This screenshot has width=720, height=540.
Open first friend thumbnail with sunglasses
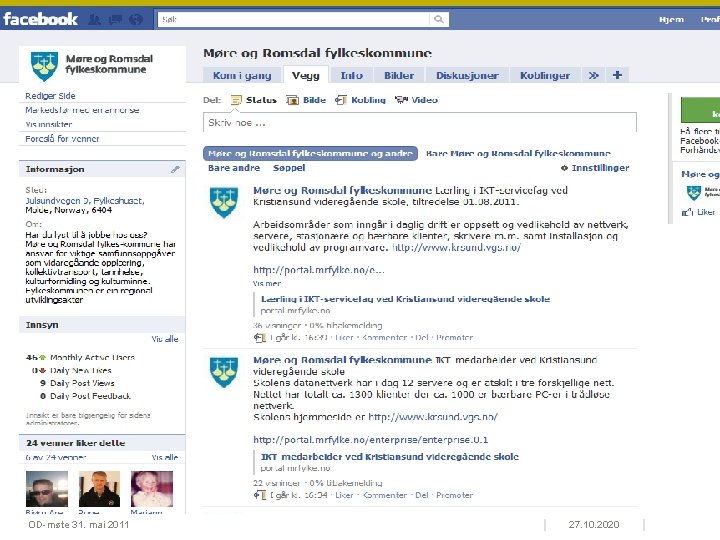click(x=47, y=489)
